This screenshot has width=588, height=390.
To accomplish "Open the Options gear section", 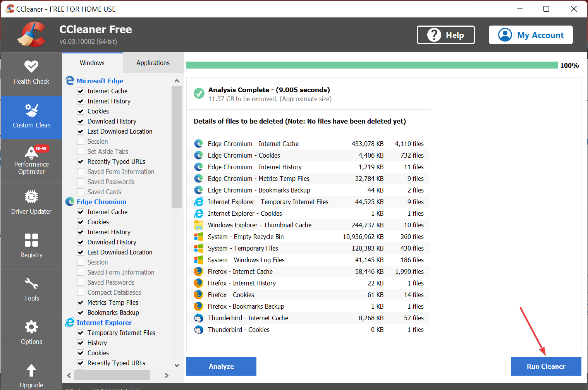I will 31,334.
